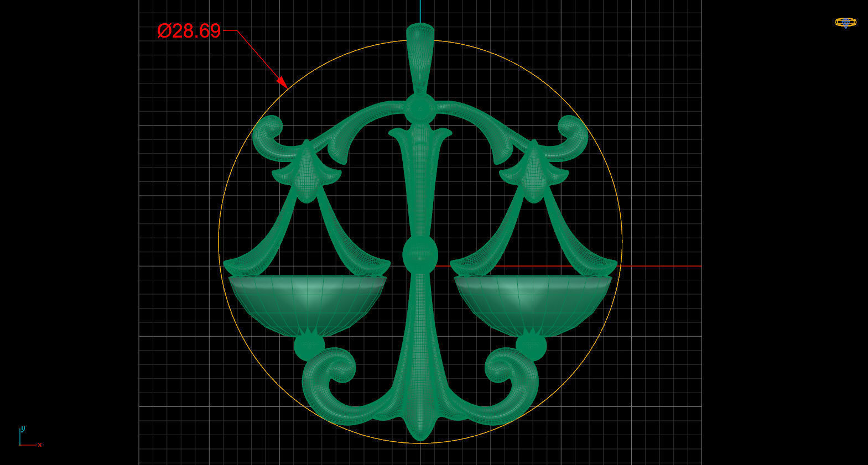Select the green scales pendant model

click(x=420, y=232)
